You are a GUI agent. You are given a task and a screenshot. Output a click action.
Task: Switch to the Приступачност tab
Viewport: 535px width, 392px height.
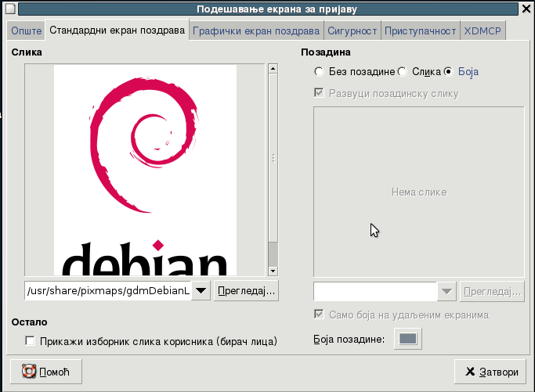tap(420, 31)
